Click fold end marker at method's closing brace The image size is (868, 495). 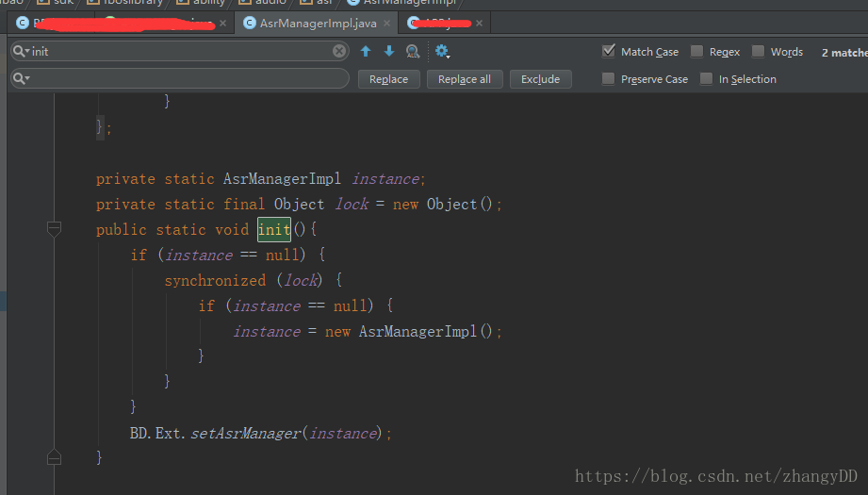pos(54,456)
